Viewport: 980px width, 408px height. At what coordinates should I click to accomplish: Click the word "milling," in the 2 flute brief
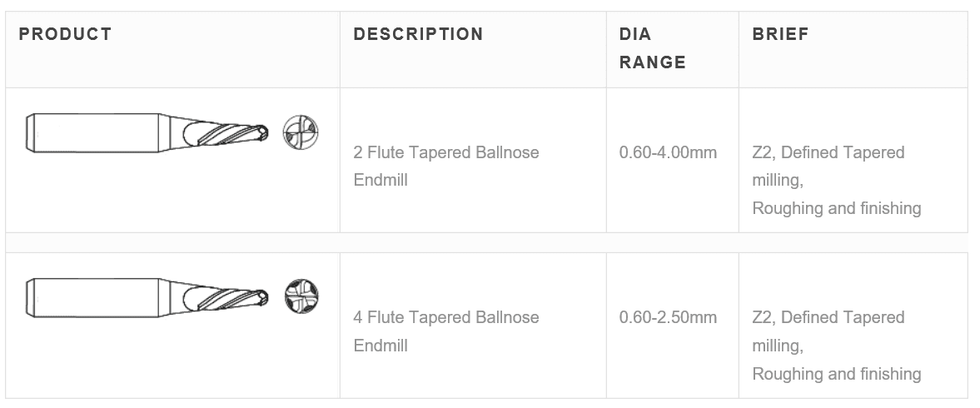click(778, 180)
